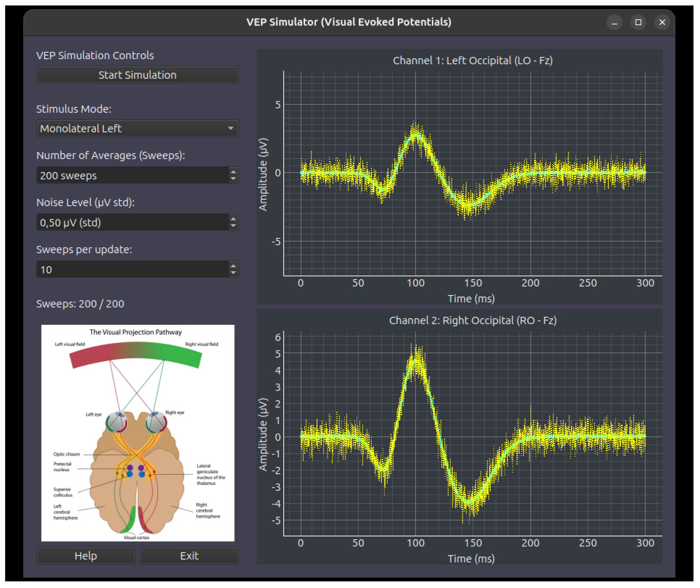Click the 200 sweeps input field
The image size is (700, 588).
point(133,175)
